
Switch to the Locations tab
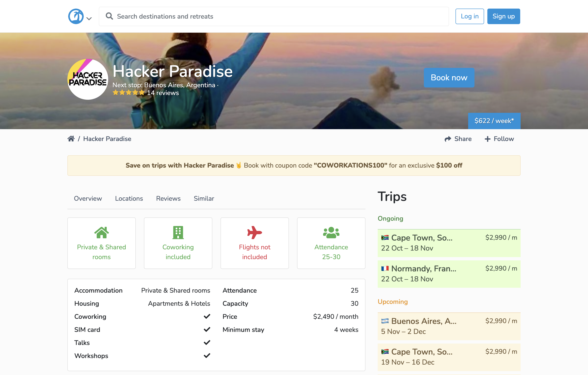pos(129,198)
